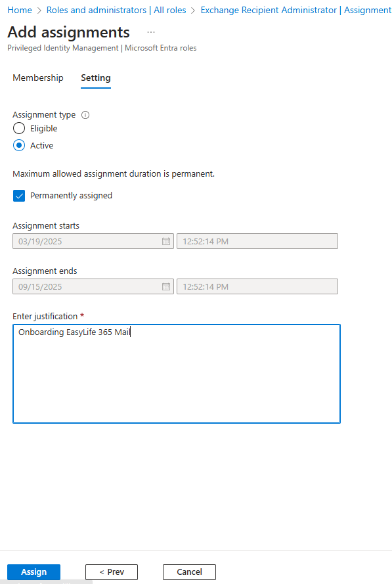Click the start time field showing 12:52:14 PM
Screen dimensions: 392x584
(x=257, y=241)
